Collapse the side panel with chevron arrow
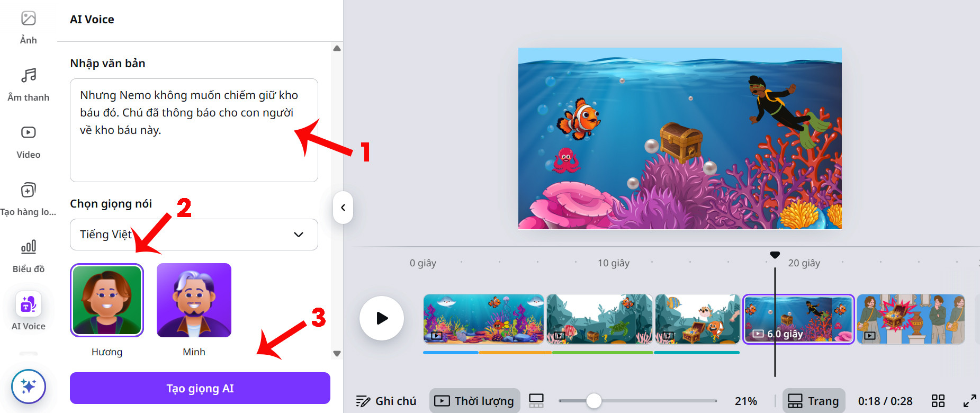 pyautogui.click(x=343, y=208)
